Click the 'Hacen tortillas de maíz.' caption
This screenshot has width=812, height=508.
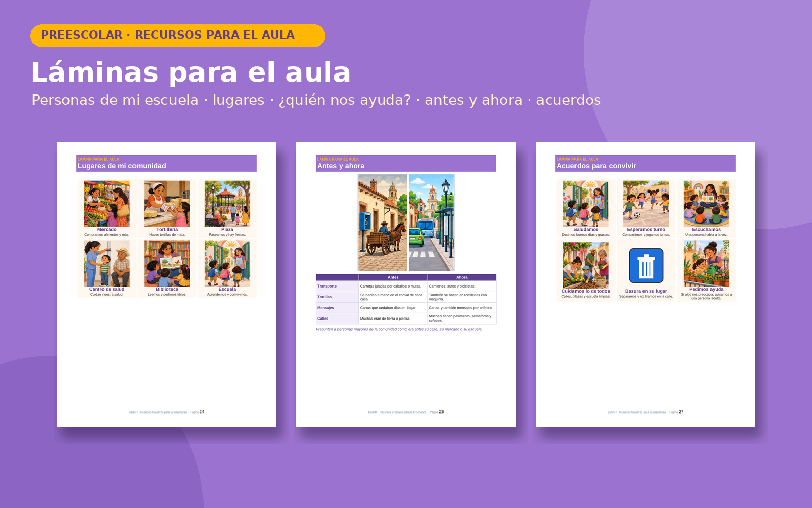[x=167, y=235]
